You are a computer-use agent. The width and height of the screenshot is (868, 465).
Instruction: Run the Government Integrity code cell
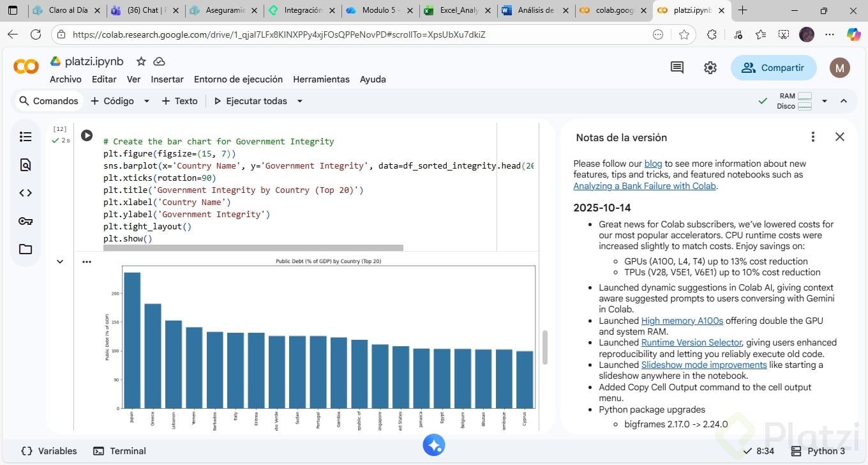(x=87, y=135)
